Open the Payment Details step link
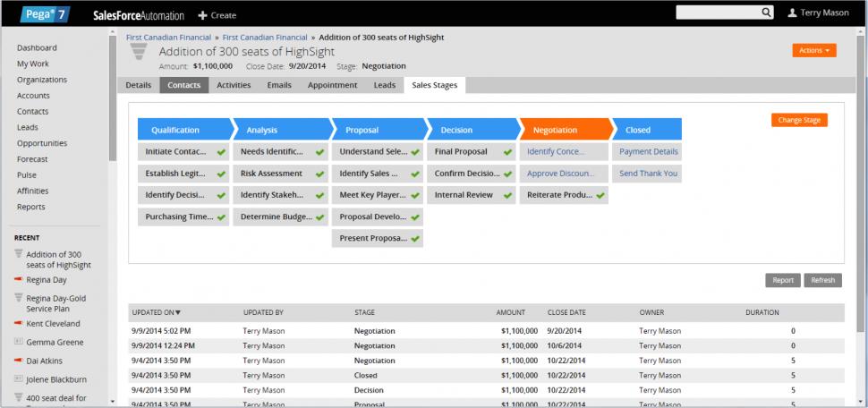 pyautogui.click(x=648, y=152)
